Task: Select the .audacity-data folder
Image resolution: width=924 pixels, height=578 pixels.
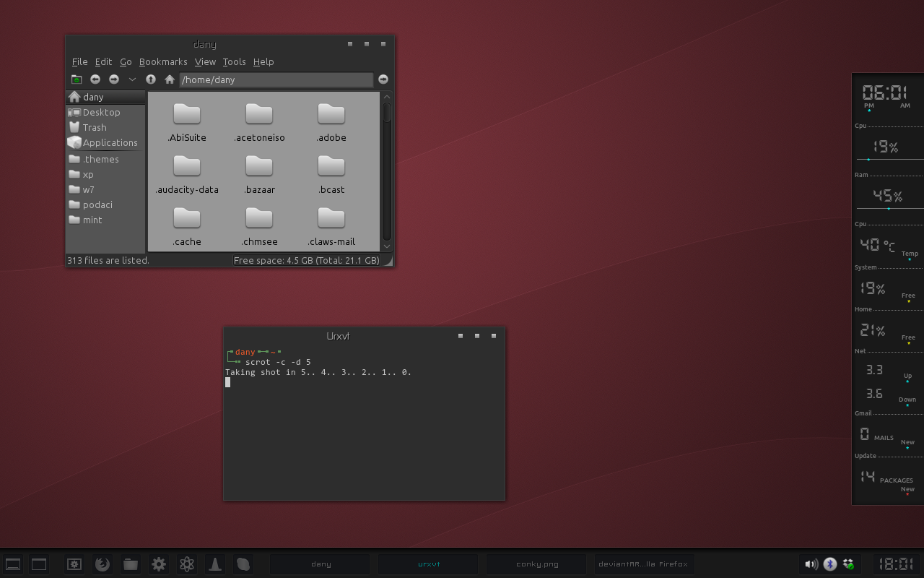Action: click(x=187, y=174)
